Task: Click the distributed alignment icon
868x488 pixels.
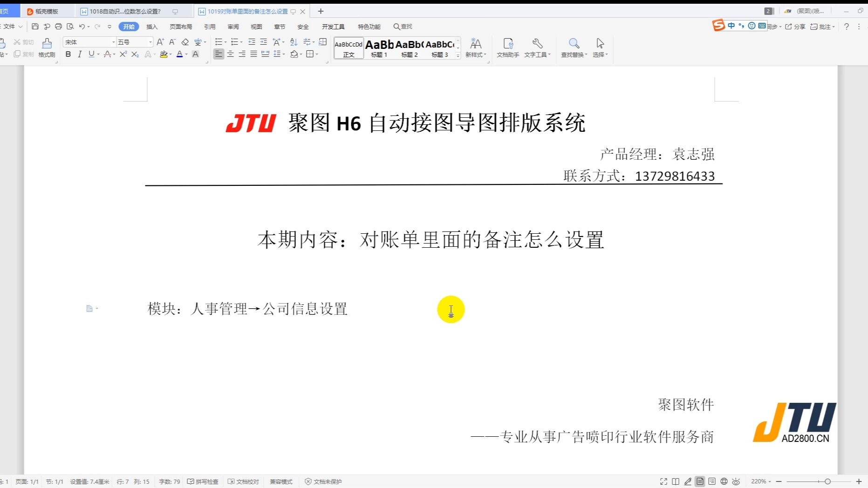Action: coord(265,54)
